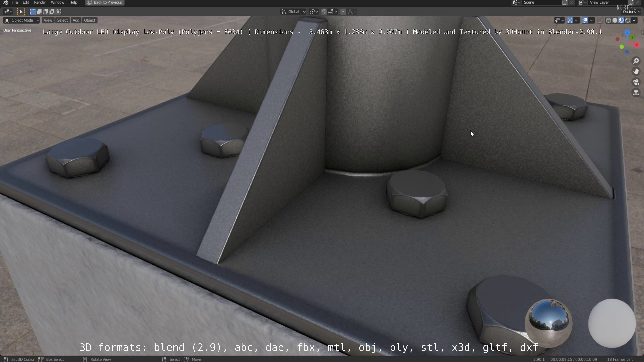Image resolution: width=644 pixels, height=362 pixels.
Task: Open View Layer browse dropdown
Action: click(x=582, y=3)
